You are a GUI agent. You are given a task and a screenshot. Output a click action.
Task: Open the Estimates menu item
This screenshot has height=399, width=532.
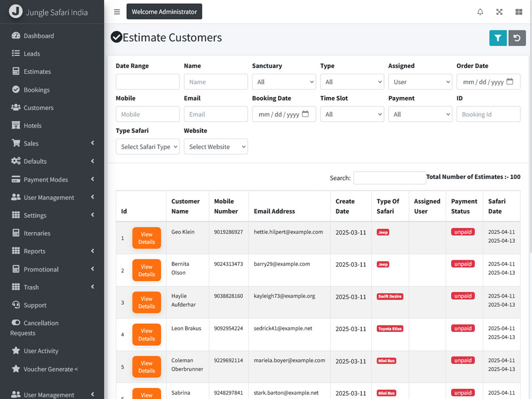tap(52, 71)
